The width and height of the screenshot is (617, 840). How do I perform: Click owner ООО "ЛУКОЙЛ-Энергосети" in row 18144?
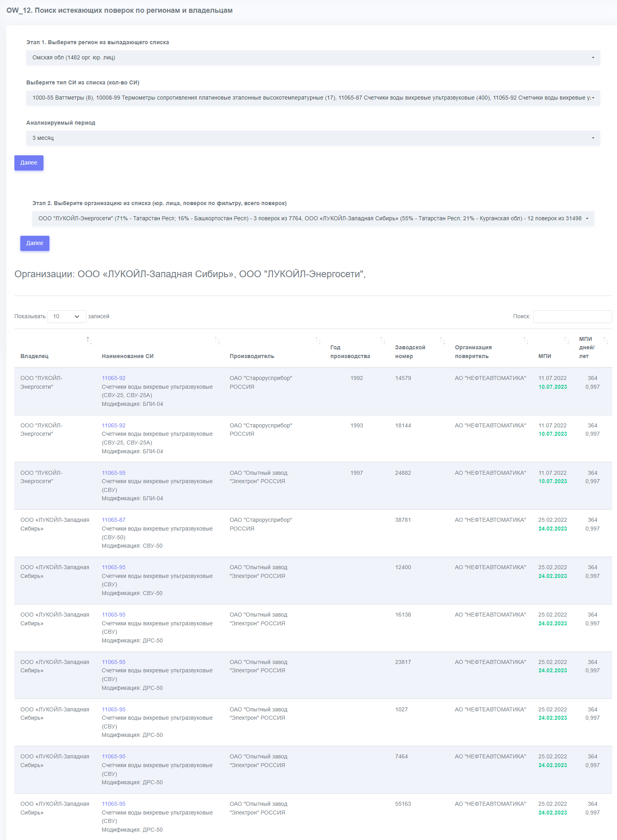pos(41,430)
